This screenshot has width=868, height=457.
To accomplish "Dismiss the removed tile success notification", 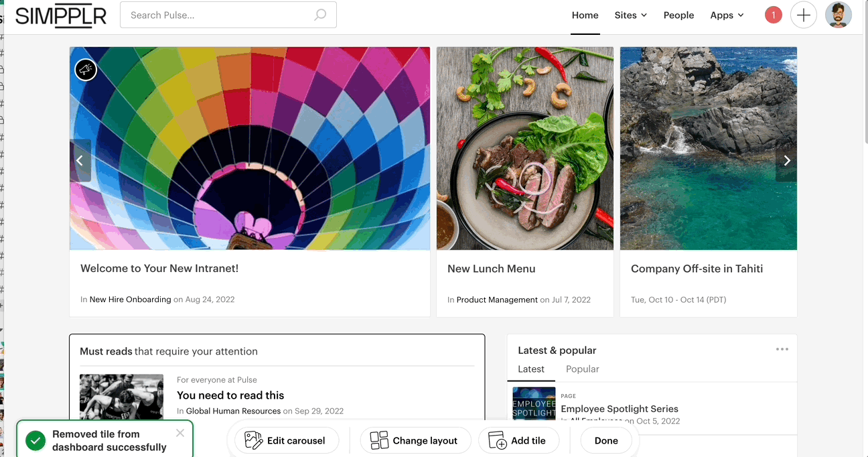I will (179, 433).
